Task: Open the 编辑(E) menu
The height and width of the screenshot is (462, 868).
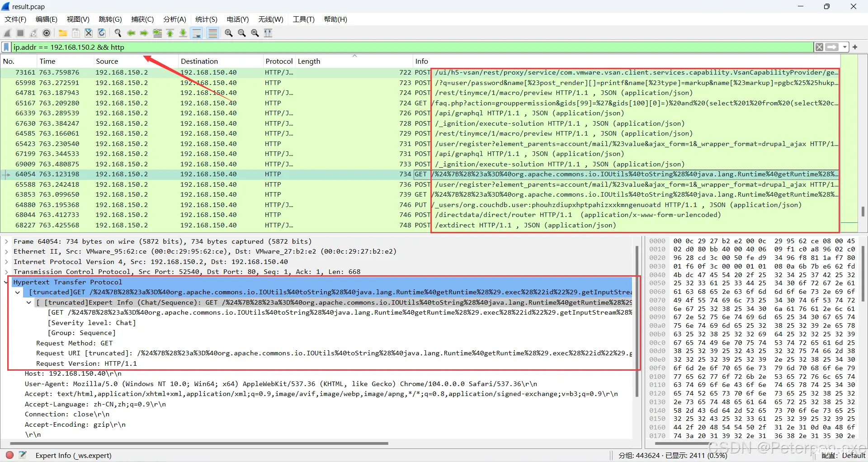Action: coord(47,19)
